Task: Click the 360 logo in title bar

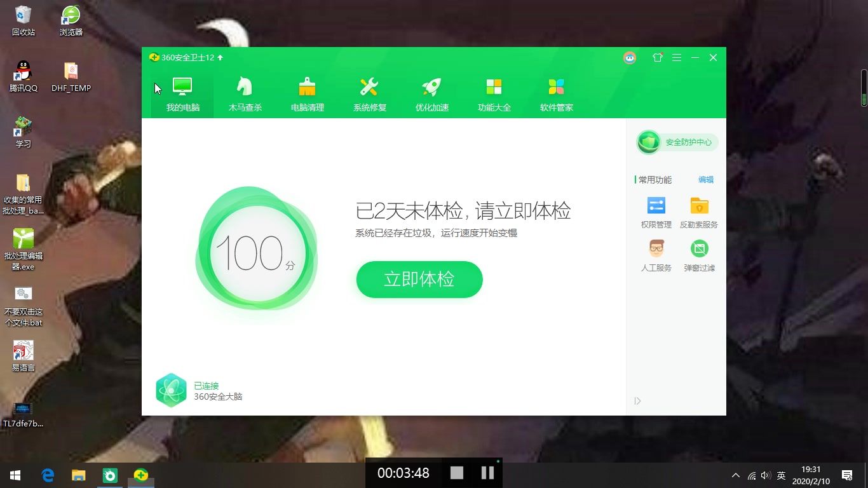Action: (154, 57)
